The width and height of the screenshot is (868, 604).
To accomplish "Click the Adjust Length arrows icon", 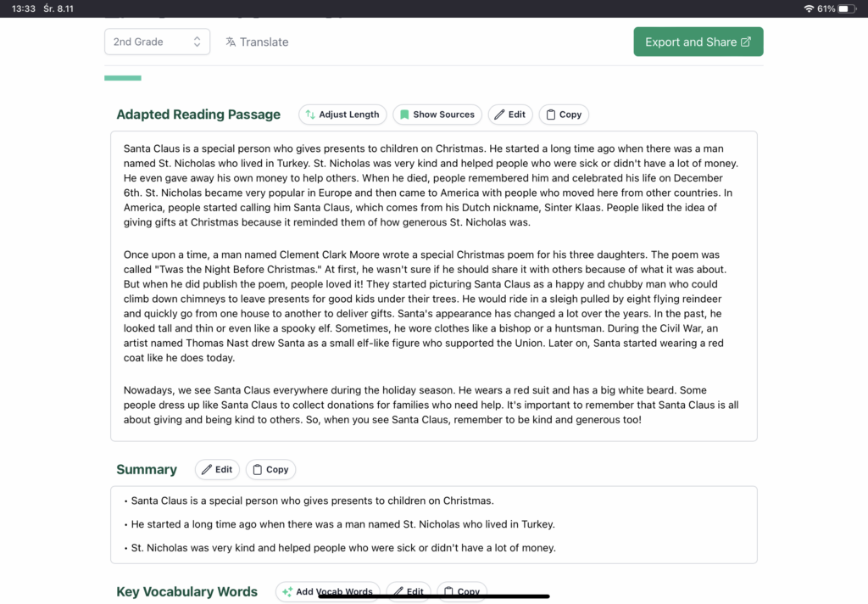I will [x=310, y=115].
